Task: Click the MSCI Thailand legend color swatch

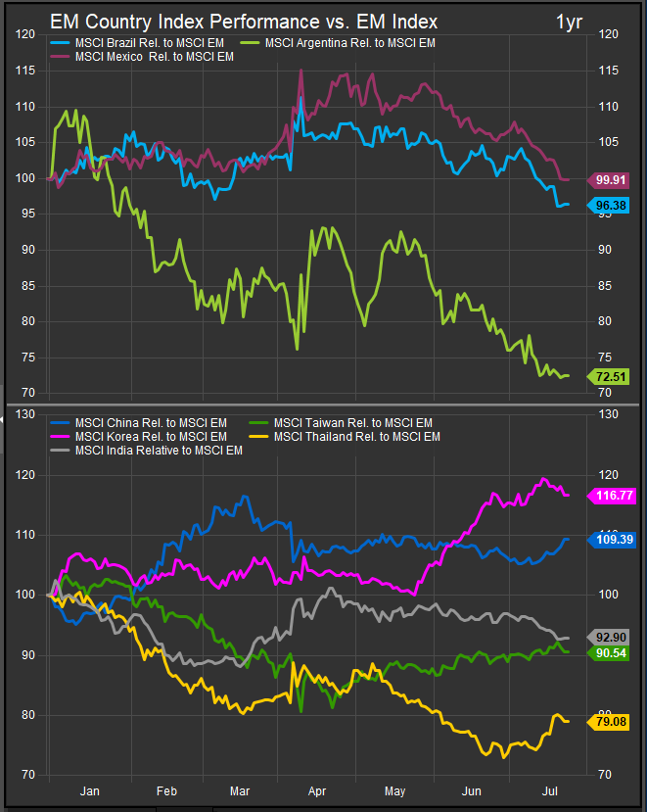Action: [x=259, y=436]
